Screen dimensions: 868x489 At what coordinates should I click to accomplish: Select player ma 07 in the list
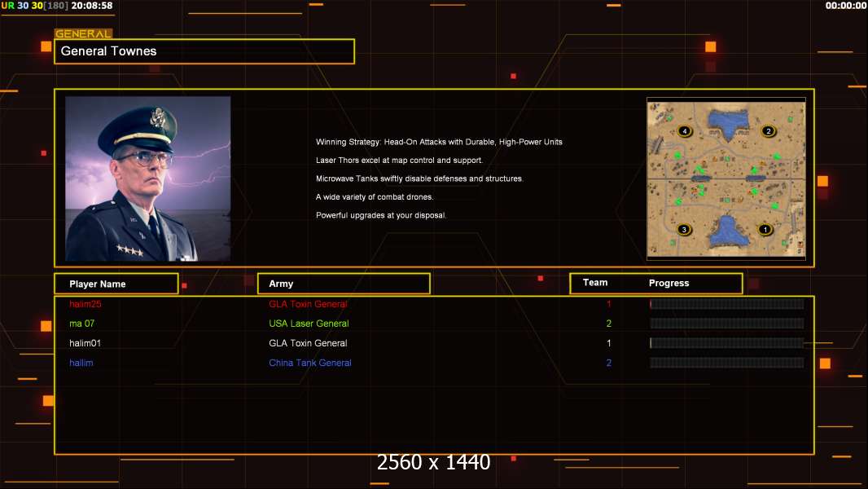click(x=82, y=324)
